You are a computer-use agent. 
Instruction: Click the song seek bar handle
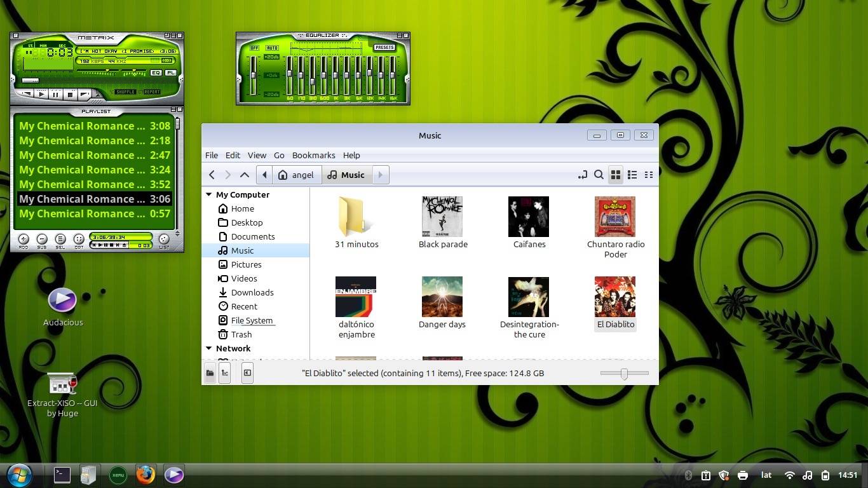click(30, 81)
